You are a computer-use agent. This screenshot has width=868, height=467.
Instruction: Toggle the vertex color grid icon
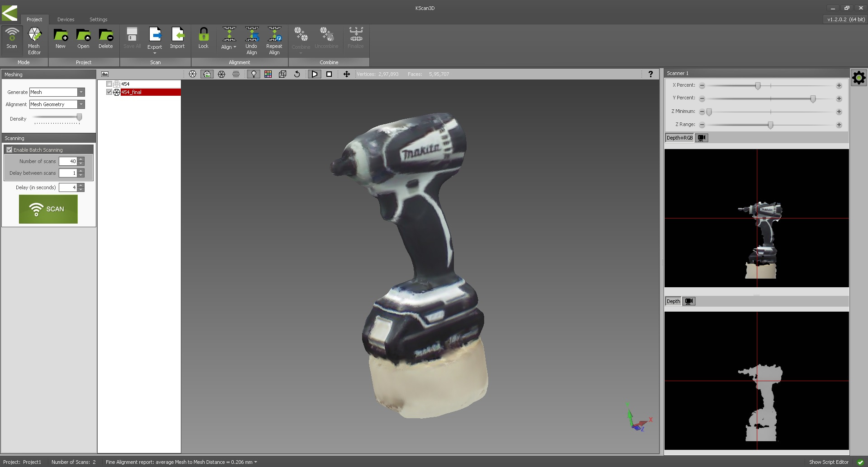point(268,74)
